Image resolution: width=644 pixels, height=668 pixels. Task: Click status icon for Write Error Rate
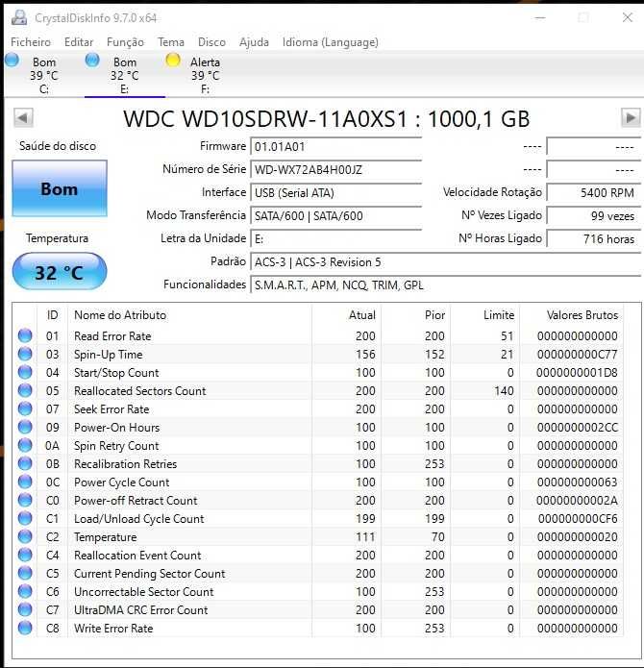click(25, 628)
